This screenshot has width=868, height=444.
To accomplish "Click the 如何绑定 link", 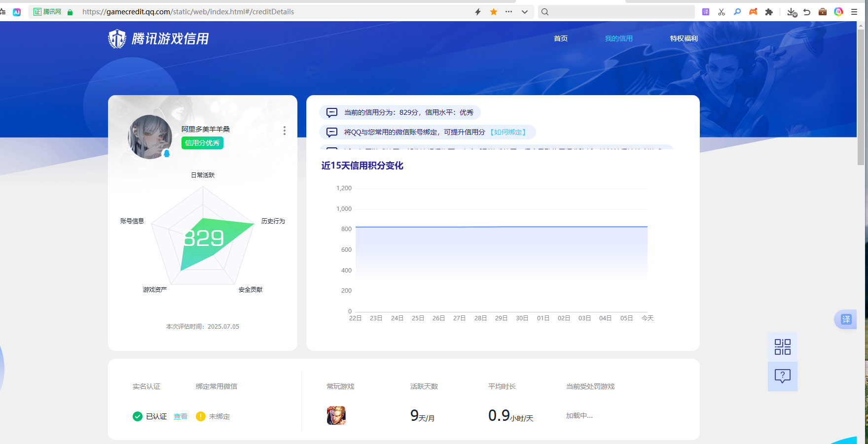I will 508,132.
